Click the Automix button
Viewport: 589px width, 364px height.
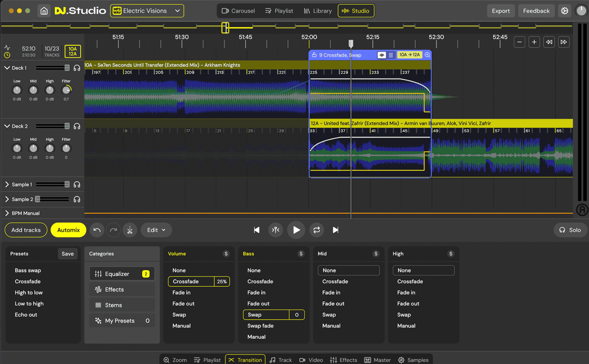pos(68,230)
